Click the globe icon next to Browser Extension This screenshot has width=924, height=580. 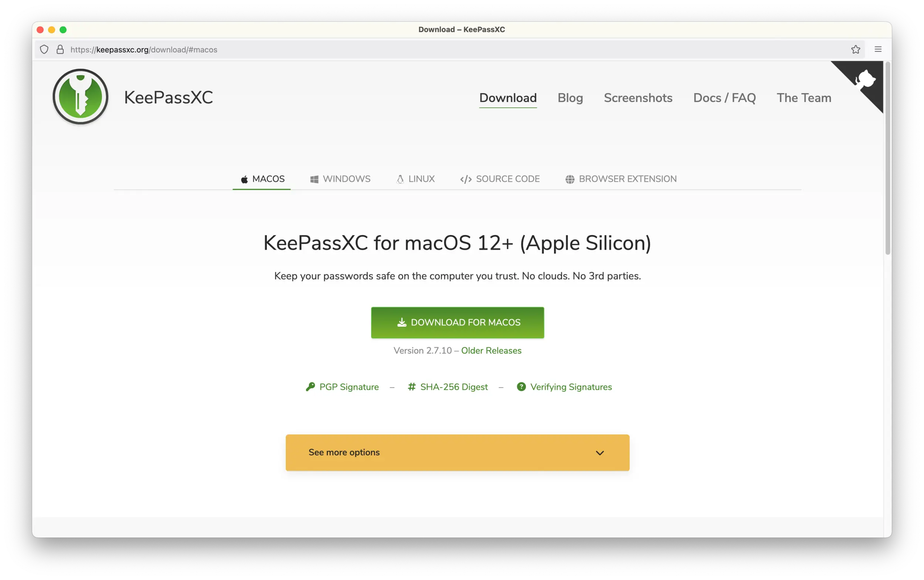pos(570,179)
